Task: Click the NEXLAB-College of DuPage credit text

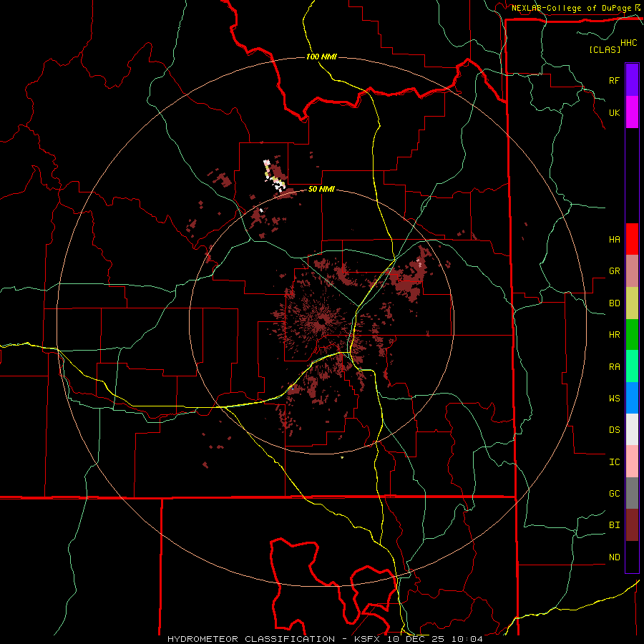Action: click(571, 8)
